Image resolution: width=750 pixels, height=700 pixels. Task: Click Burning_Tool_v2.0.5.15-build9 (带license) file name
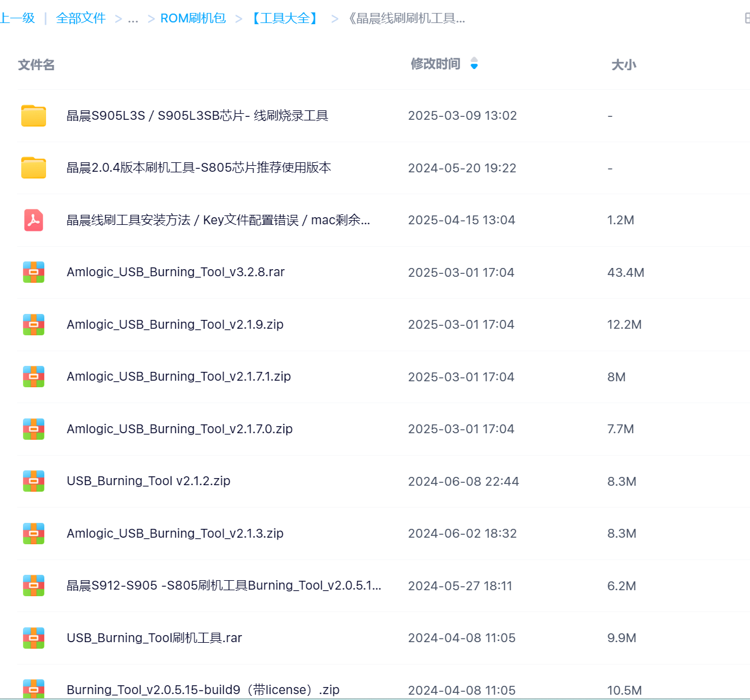tap(203, 689)
